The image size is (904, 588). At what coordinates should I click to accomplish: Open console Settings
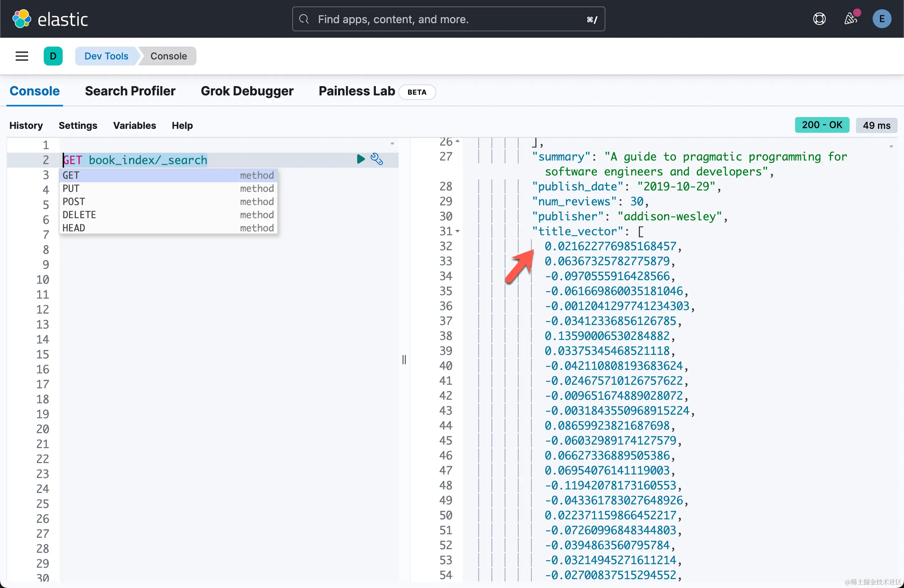tap(78, 125)
